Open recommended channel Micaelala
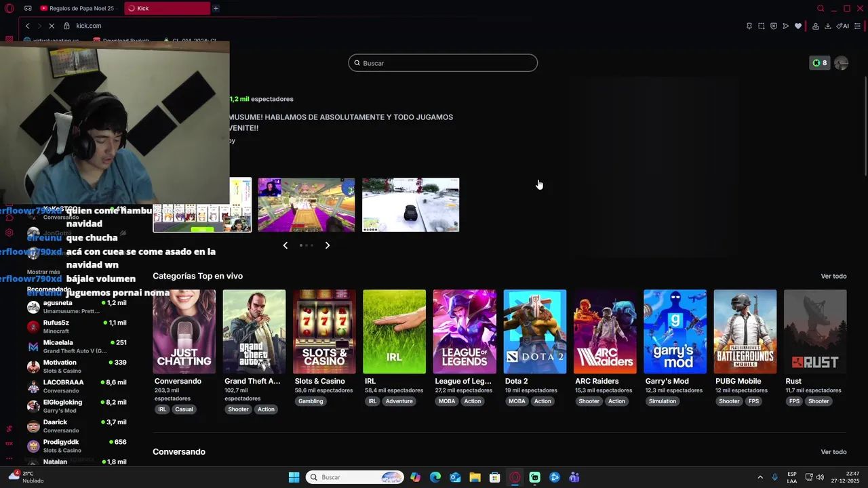This screenshot has height=488, width=868. (x=77, y=346)
